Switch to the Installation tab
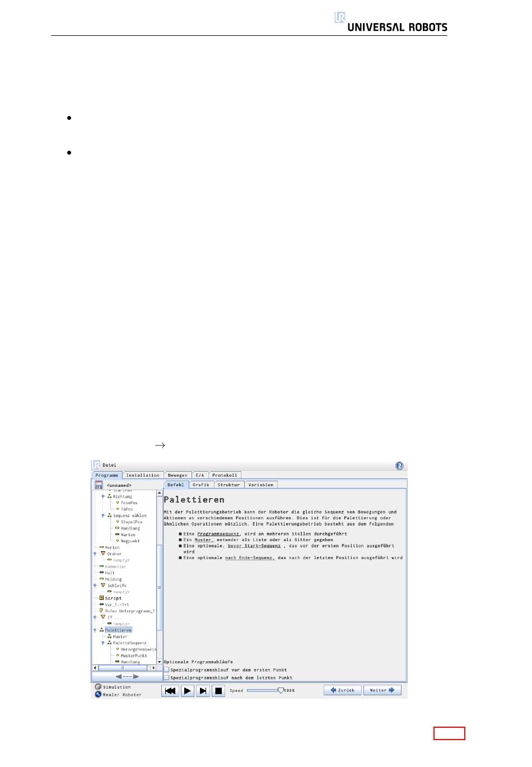Screen dimensions: 532x767 tap(143, 475)
